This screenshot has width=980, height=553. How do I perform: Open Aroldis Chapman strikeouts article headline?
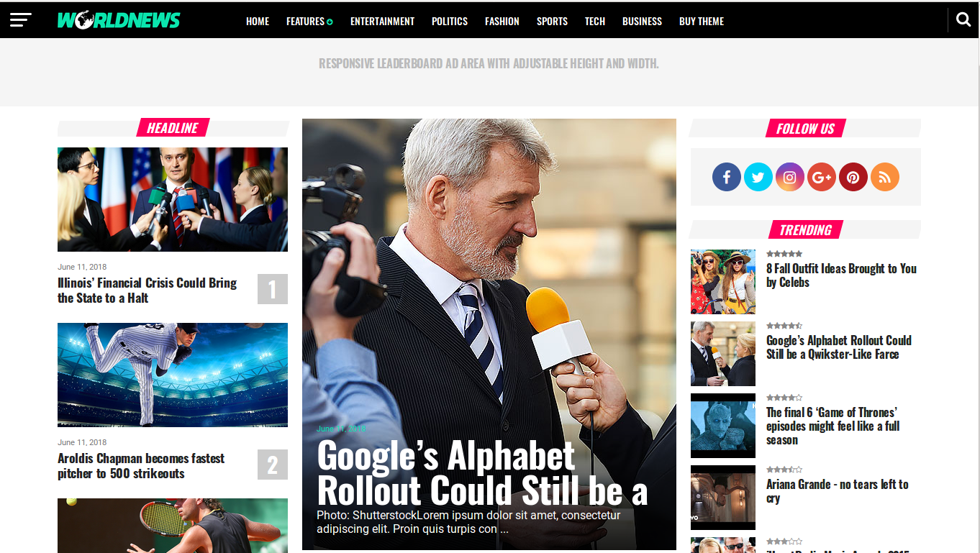pyautogui.click(x=141, y=466)
